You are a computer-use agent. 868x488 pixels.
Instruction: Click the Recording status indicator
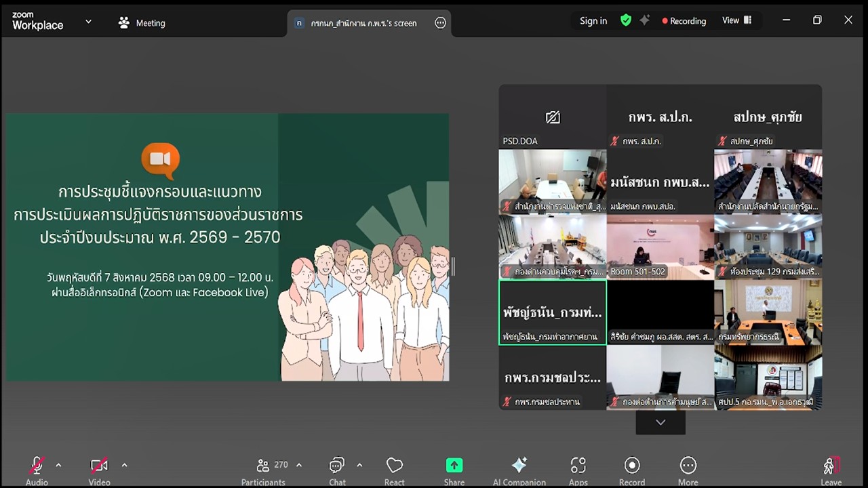684,21
